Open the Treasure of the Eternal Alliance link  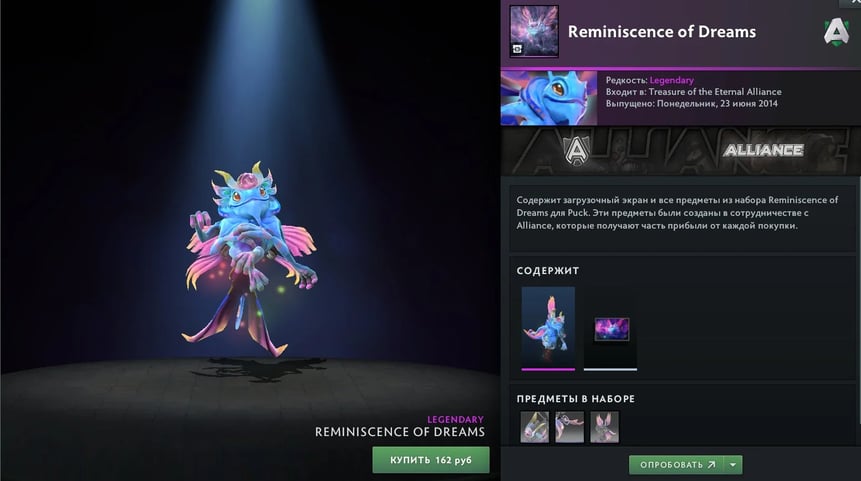pyautogui.click(x=715, y=92)
